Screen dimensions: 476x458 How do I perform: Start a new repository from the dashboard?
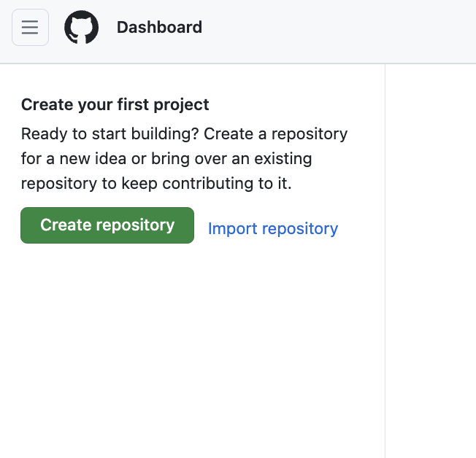pyautogui.click(x=107, y=225)
